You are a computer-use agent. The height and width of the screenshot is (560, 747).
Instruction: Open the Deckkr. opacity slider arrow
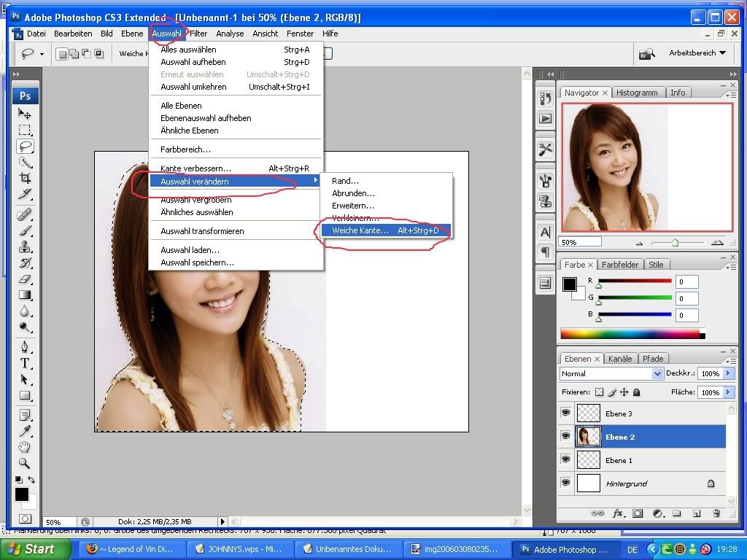pos(728,374)
